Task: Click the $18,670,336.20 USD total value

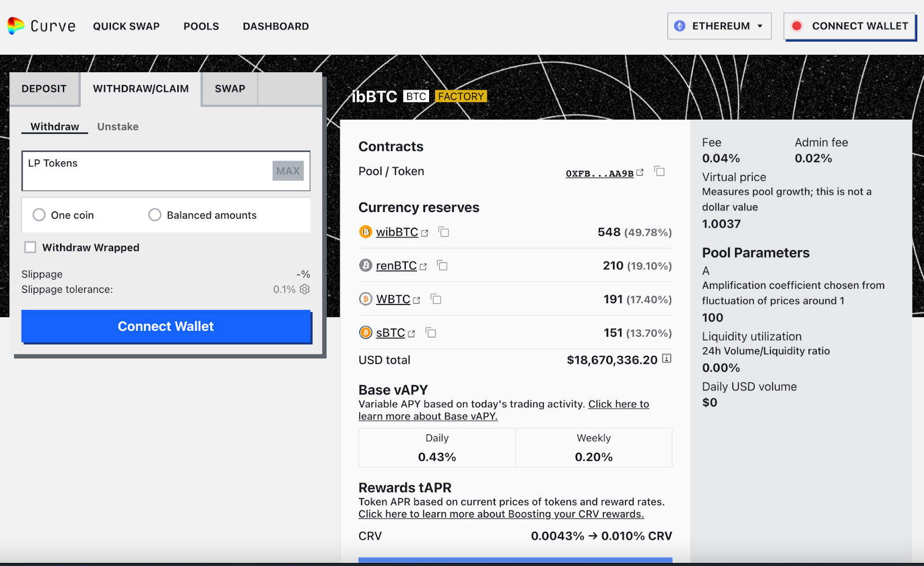Action: point(612,360)
